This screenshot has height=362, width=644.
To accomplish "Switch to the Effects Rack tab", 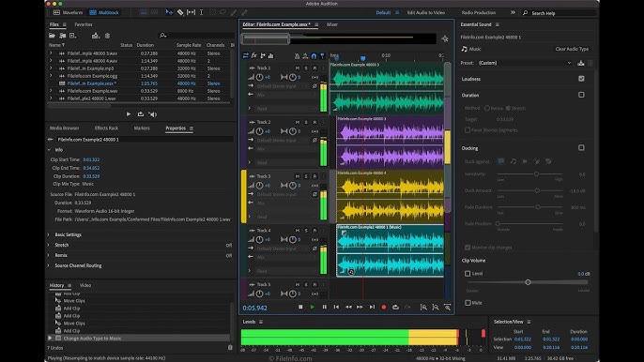I will 106,128.
